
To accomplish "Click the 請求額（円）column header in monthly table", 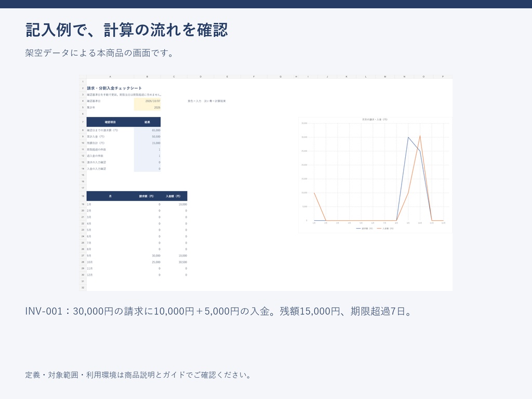I will click(147, 196).
